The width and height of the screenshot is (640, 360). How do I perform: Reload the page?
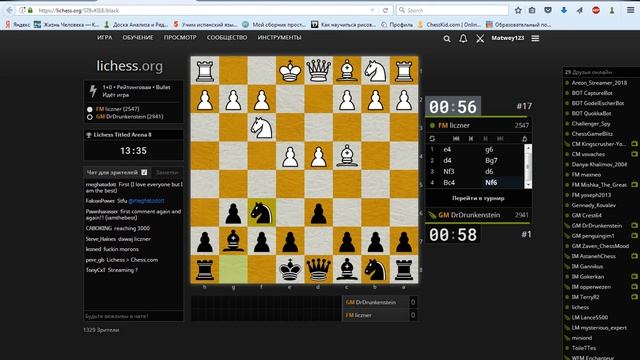[x=385, y=10]
